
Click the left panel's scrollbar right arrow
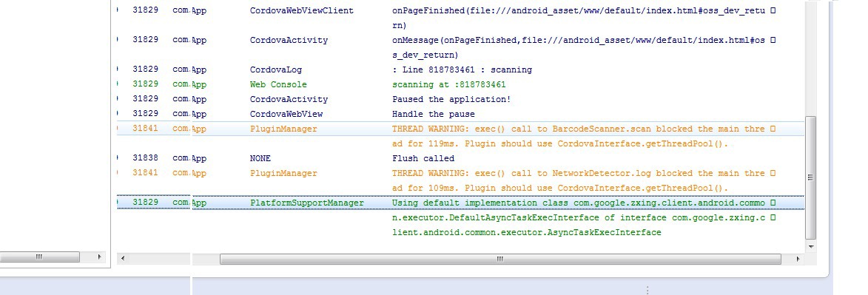pos(100,257)
